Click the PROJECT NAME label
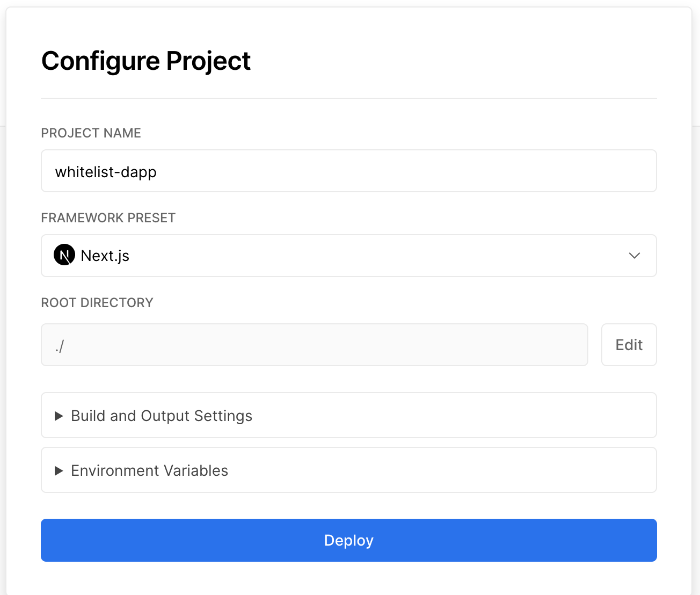Image resolution: width=700 pixels, height=595 pixels. [91, 133]
